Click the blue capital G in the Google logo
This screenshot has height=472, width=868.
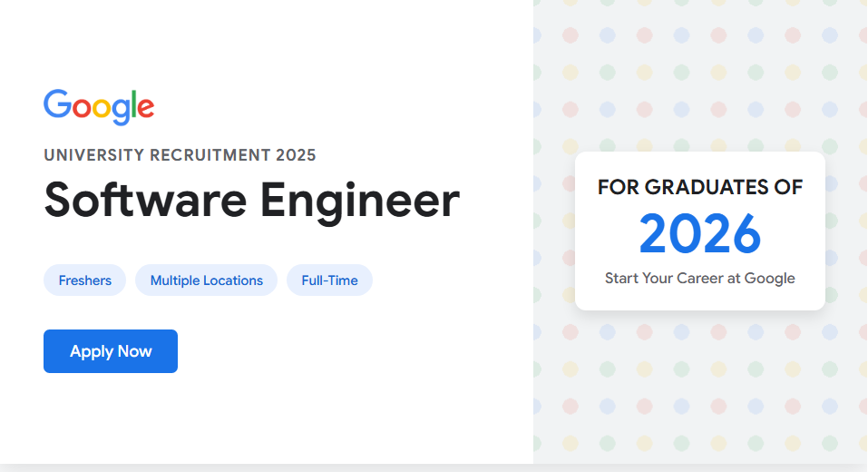coord(56,105)
